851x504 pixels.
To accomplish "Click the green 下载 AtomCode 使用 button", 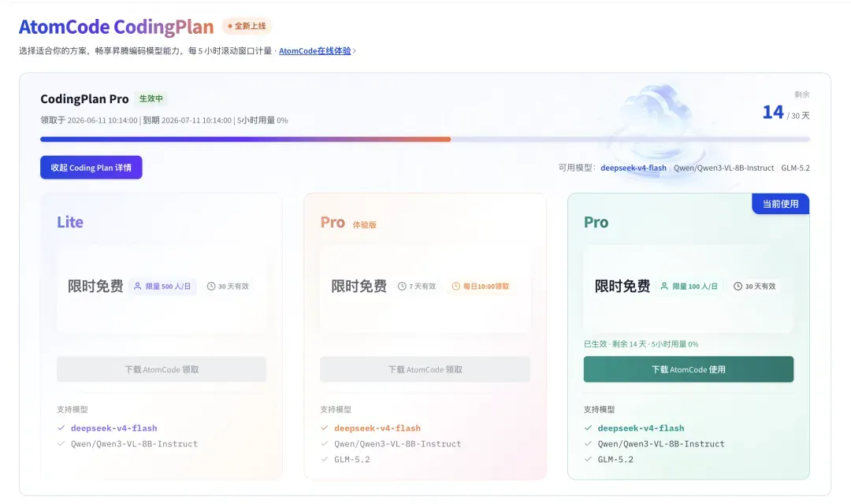I will pos(688,369).
